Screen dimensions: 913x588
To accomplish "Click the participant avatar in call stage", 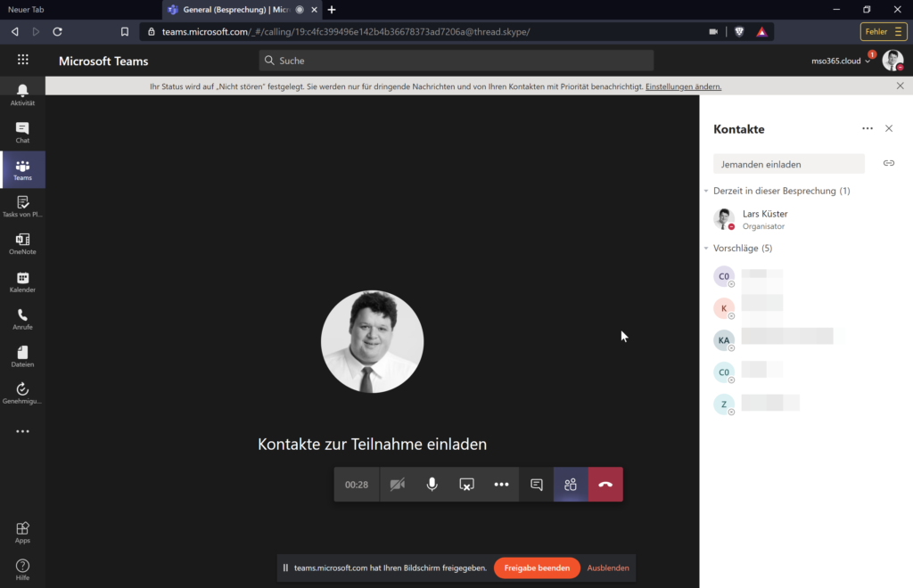I will 373,342.
